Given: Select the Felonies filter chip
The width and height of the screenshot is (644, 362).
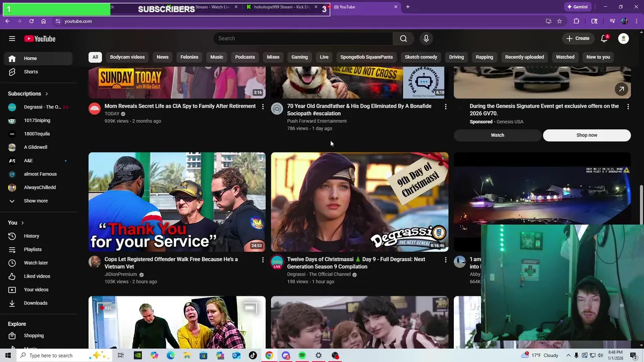Looking at the screenshot, I should pos(189,57).
